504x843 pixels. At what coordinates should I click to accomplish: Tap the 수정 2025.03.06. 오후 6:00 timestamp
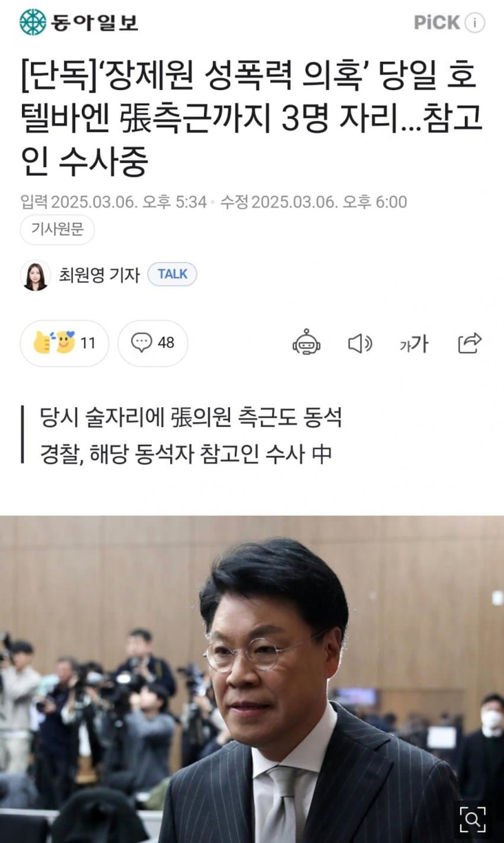pyautogui.click(x=313, y=202)
